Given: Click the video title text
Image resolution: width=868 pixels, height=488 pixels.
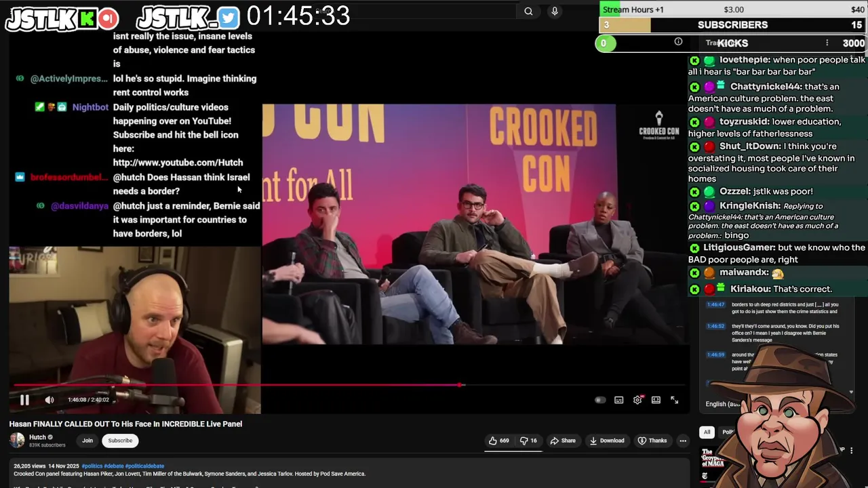Looking at the screenshot, I should point(125,424).
